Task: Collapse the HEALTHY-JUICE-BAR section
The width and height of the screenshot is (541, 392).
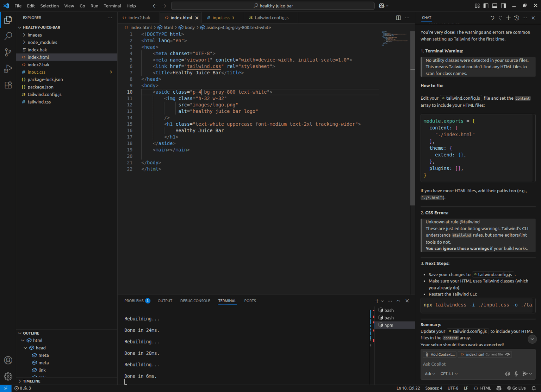Action: click(x=20, y=27)
